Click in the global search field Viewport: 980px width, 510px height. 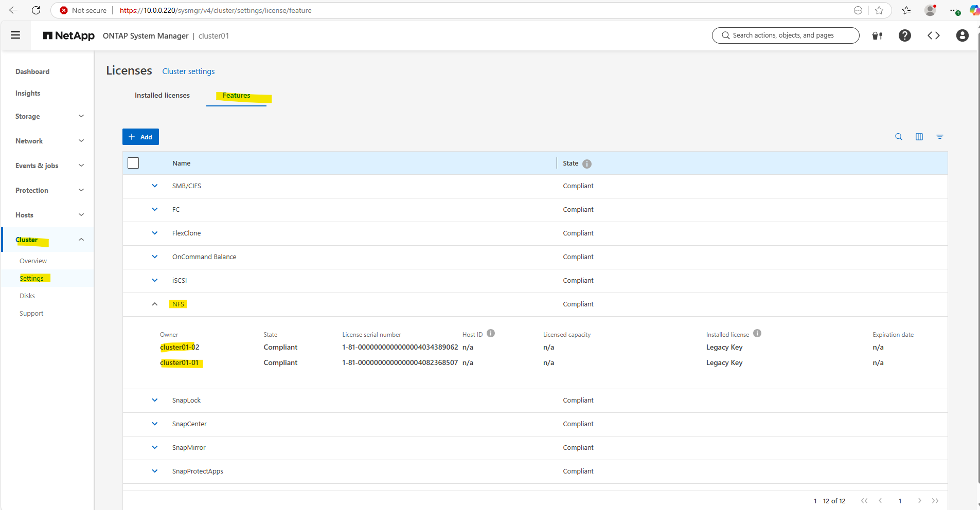pos(786,35)
